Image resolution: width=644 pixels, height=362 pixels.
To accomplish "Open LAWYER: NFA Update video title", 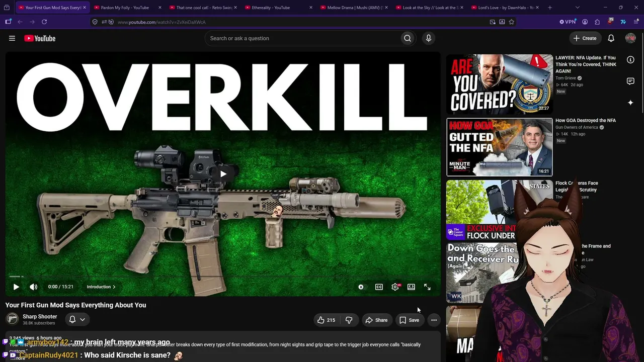I will [586, 64].
